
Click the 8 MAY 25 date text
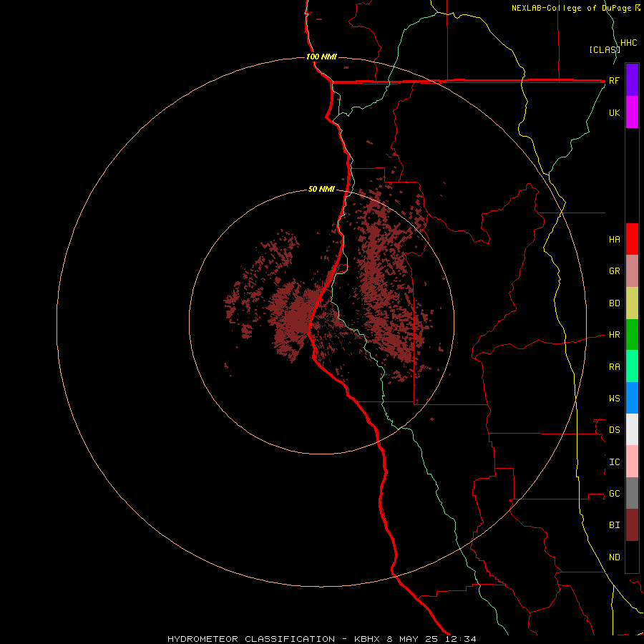coord(414,639)
